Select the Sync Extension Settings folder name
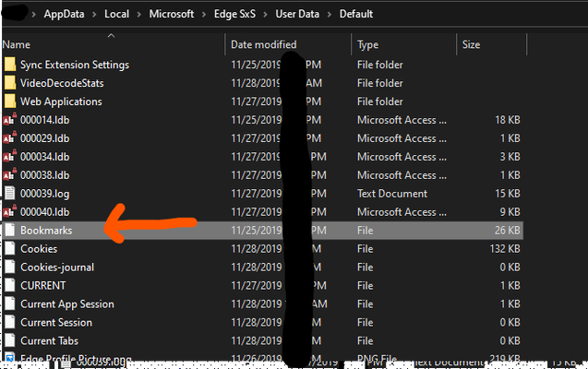This screenshot has height=369, width=588. point(75,65)
